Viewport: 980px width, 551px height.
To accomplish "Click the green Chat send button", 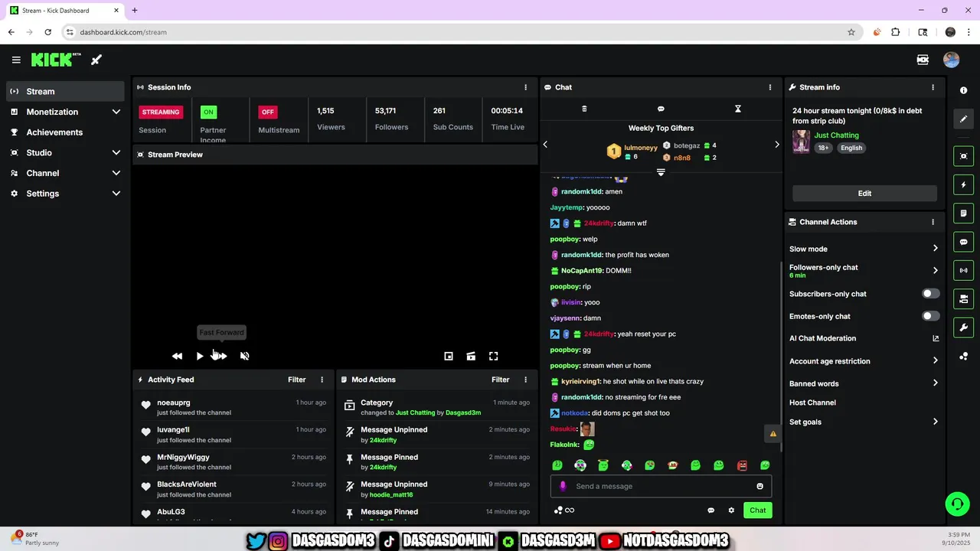I will point(757,510).
